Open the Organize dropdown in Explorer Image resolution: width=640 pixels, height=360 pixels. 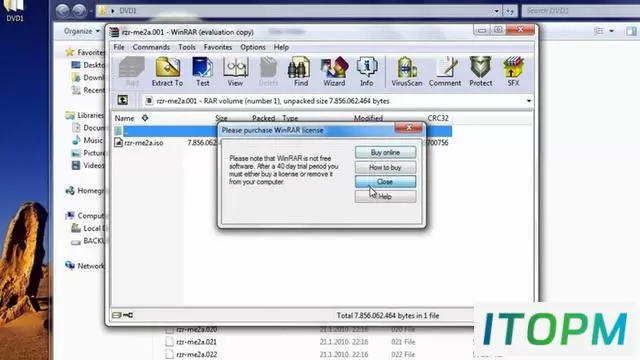click(x=82, y=31)
